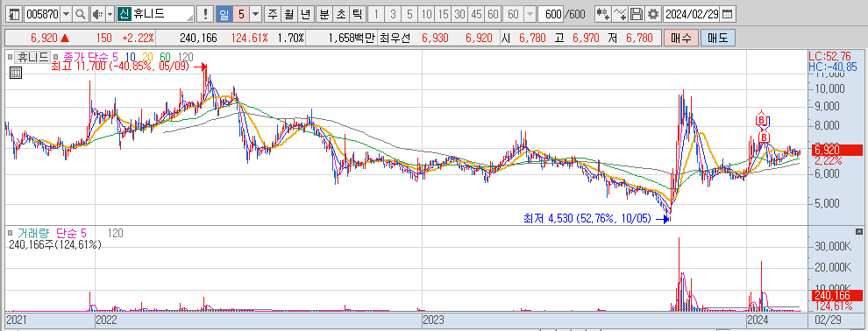
Task: Click the 매수 buy button
Action: pyautogui.click(x=681, y=39)
